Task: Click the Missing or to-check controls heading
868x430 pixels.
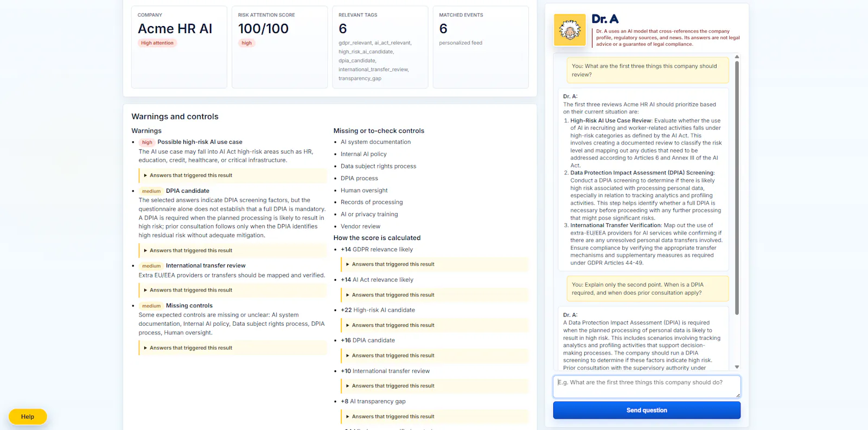Action: click(x=379, y=131)
